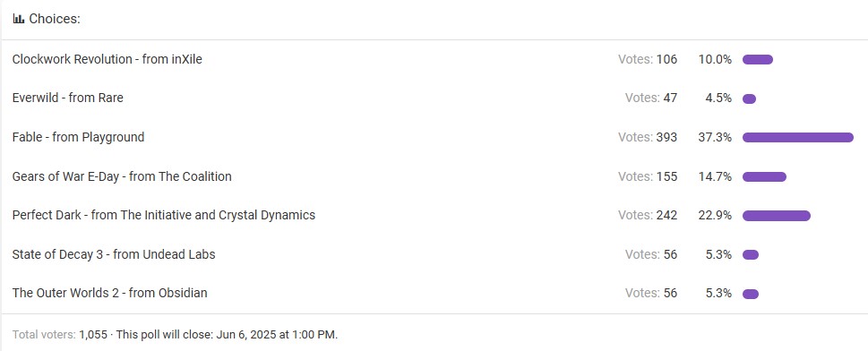Click the Gears of War 14.7% bar
Screen dimensions: 868x351
point(764,176)
